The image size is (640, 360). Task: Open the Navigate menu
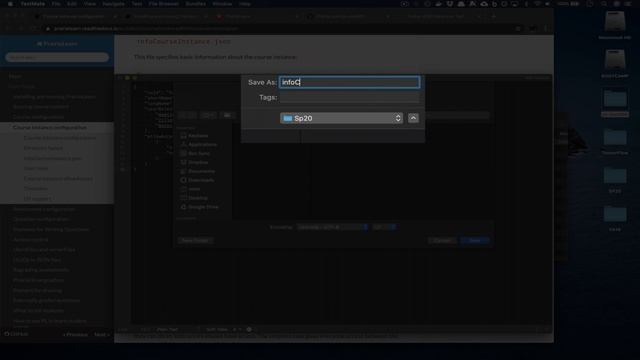[x=113, y=4]
